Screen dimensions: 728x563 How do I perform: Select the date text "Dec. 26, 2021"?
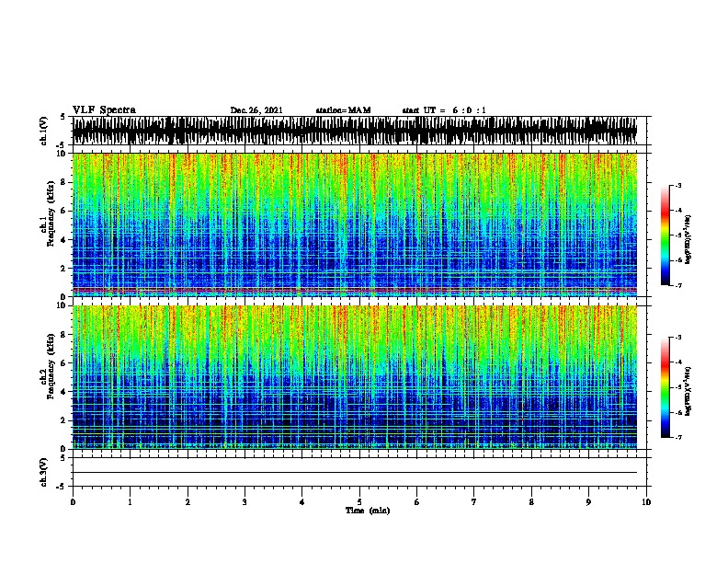point(256,110)
